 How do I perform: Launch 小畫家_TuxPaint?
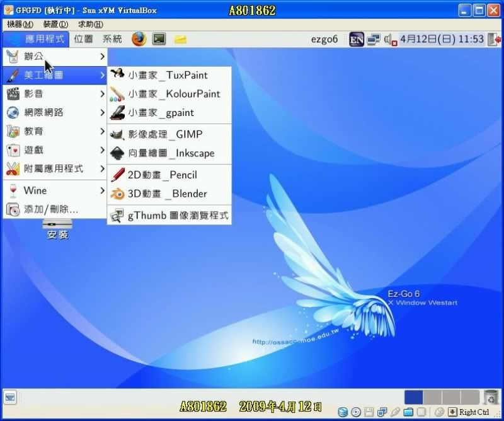[169, 75]
